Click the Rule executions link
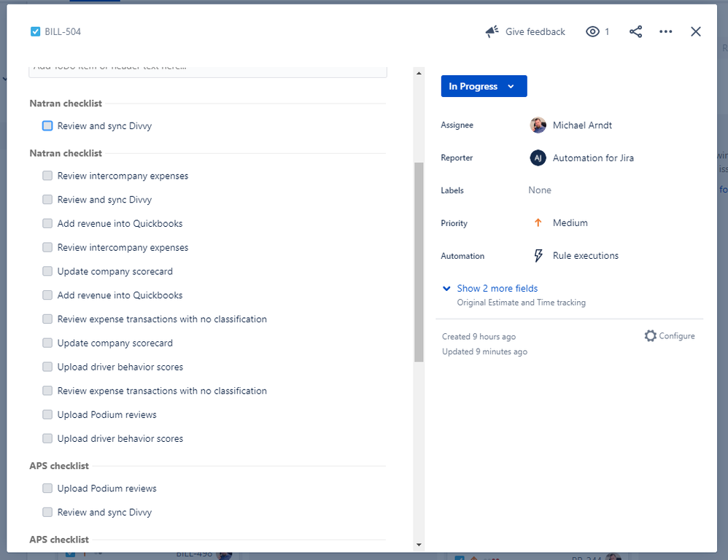This screenshot has width=728, height=560. tap(586, 256)
